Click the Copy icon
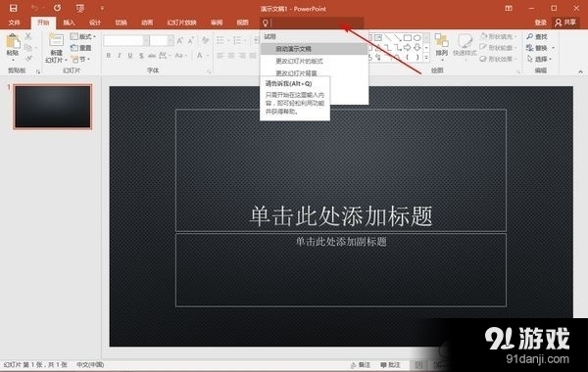This screenshot has height=372, width=588. (28, 48)
